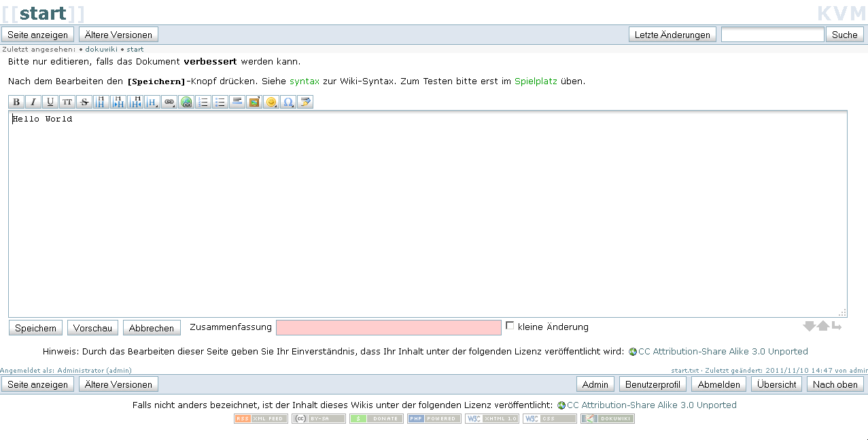Click the Speichern button
Image resolution: width=868 pixels, height=440 pixels.
click(35, 328)
